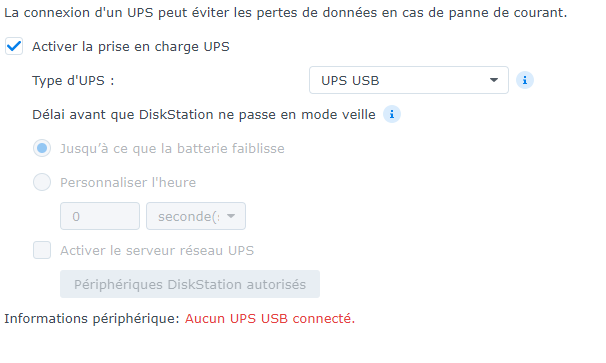Click the Jusqu'à ce que la batterie faiblisse label
This screenshot has width=606, height=363.
coord(172,148)
